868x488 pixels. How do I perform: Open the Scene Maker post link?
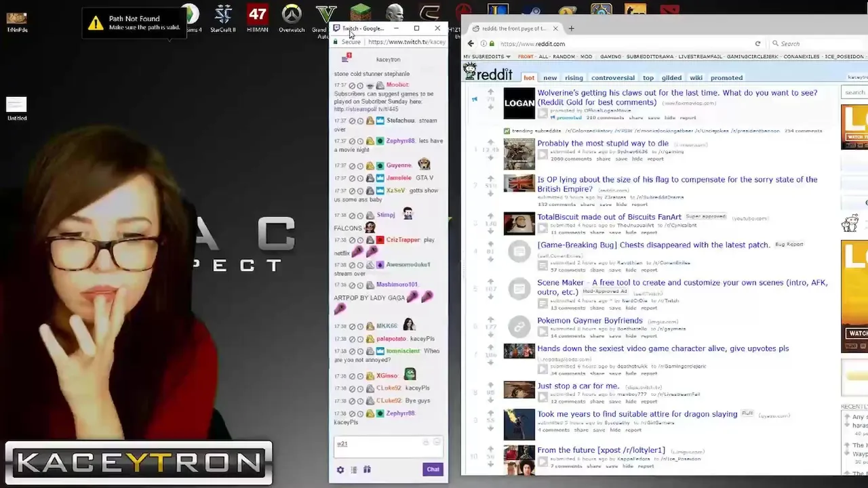click(x=682, y=287)
